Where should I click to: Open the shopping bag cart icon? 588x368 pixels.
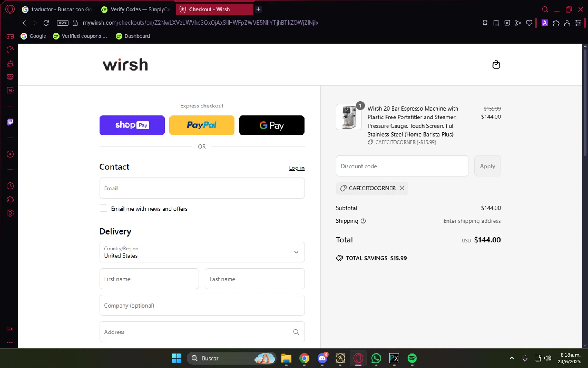[x=496, y=64]
